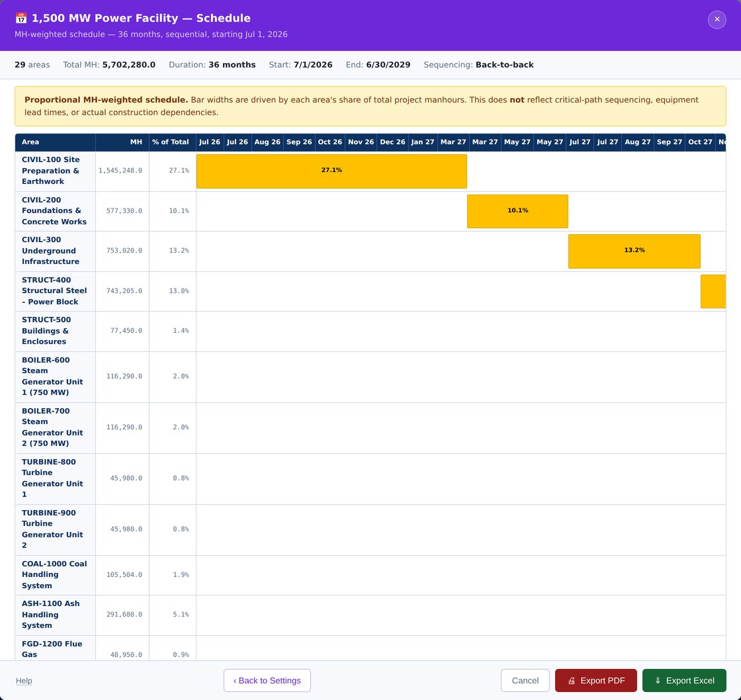Viewport: 741px width, 700px height.
Task: Select the ASH-1100 Ash Handling System row
Action: (x=370, y=615)
